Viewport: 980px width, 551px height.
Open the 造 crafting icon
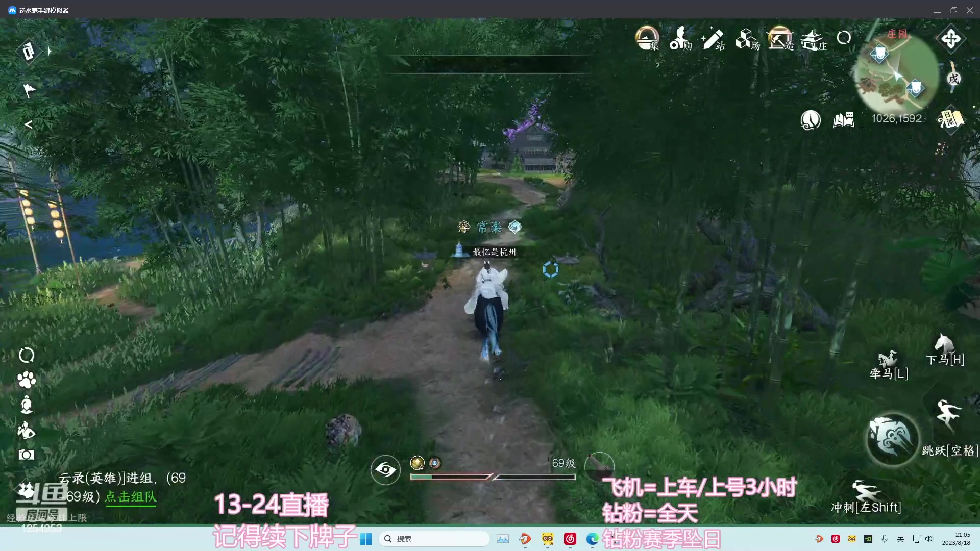780,38
